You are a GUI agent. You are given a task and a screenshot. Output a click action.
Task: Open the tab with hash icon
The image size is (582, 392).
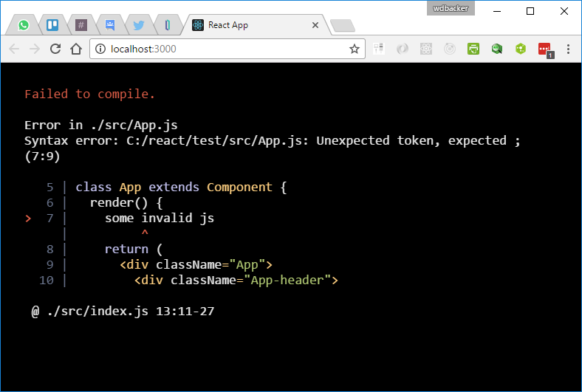pos(81,25)
